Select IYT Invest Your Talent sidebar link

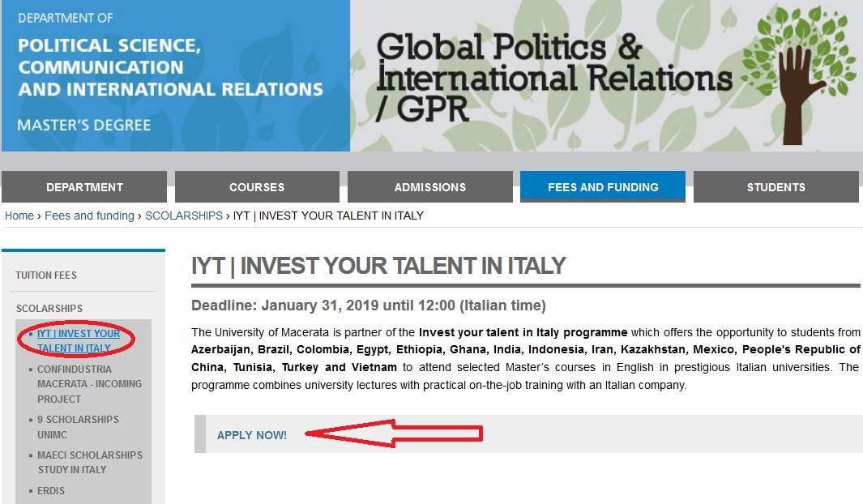click(78, 340)
